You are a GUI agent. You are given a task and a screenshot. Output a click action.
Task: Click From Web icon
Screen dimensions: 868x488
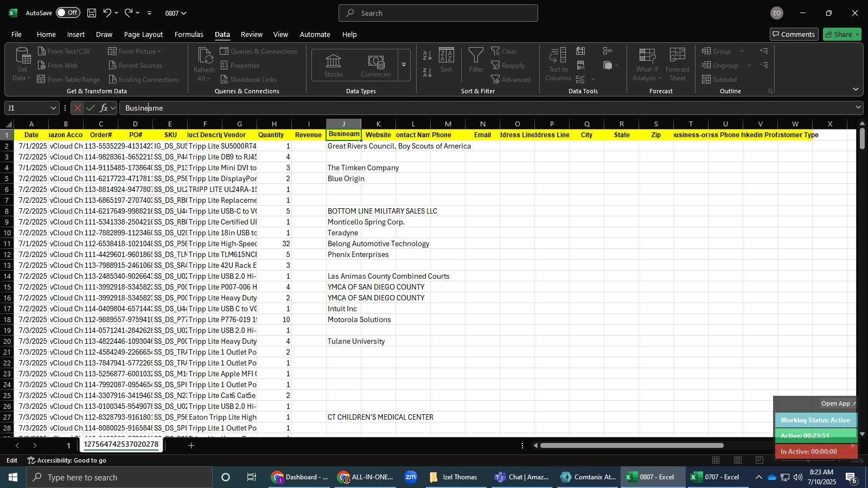pos(42,65)
